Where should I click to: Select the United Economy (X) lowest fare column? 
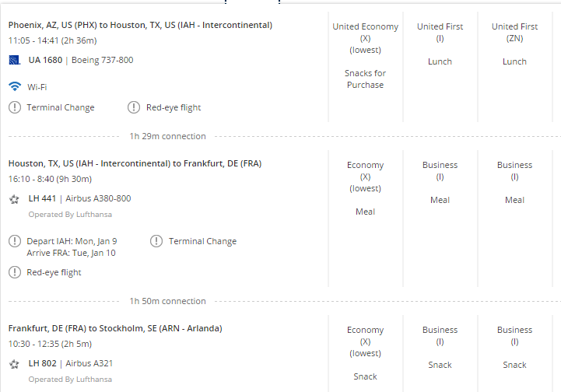[365, 67]
